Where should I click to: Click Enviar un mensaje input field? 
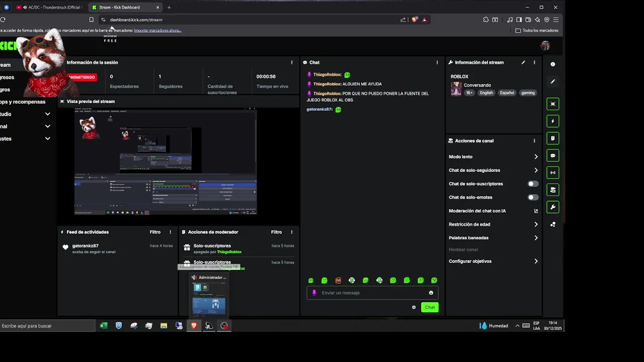pos(372,293)
